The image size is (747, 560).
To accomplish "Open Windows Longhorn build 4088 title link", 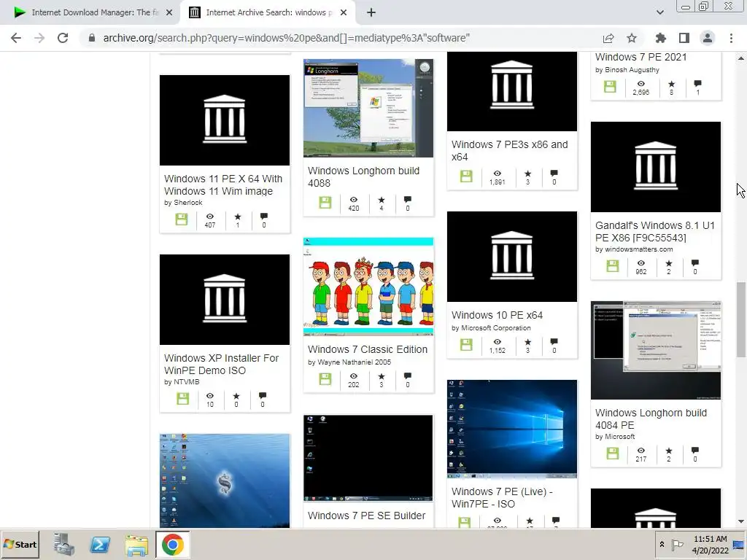I will 363,176.
